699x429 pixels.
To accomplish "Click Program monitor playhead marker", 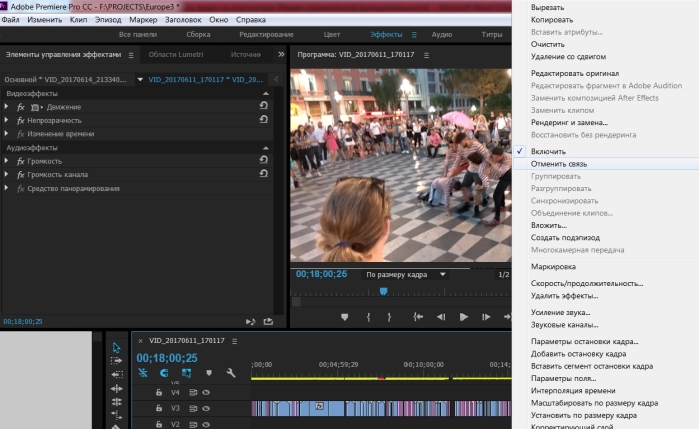I will click(383, 291).
